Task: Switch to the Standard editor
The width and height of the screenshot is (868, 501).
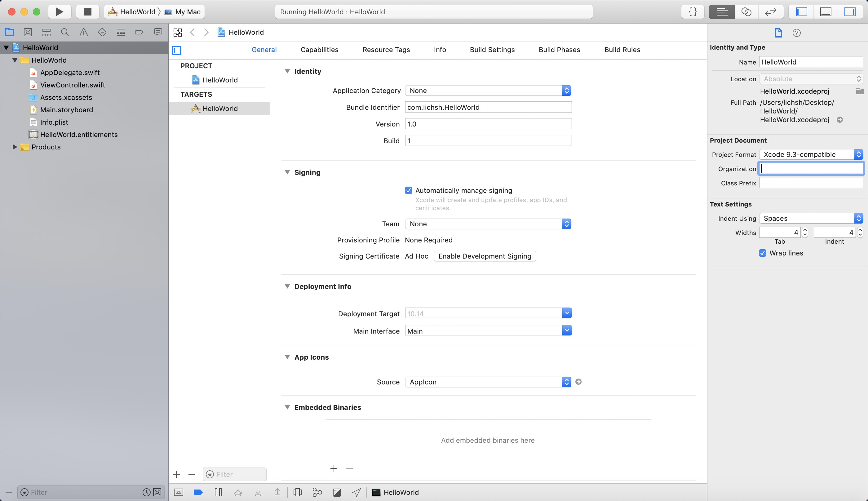Action: [722, 12]
